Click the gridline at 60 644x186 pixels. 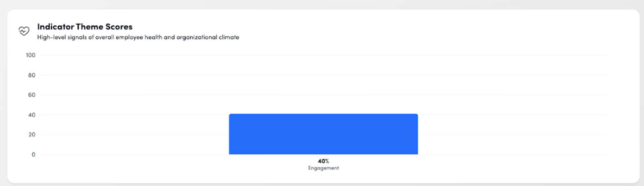tap(322, 95)
